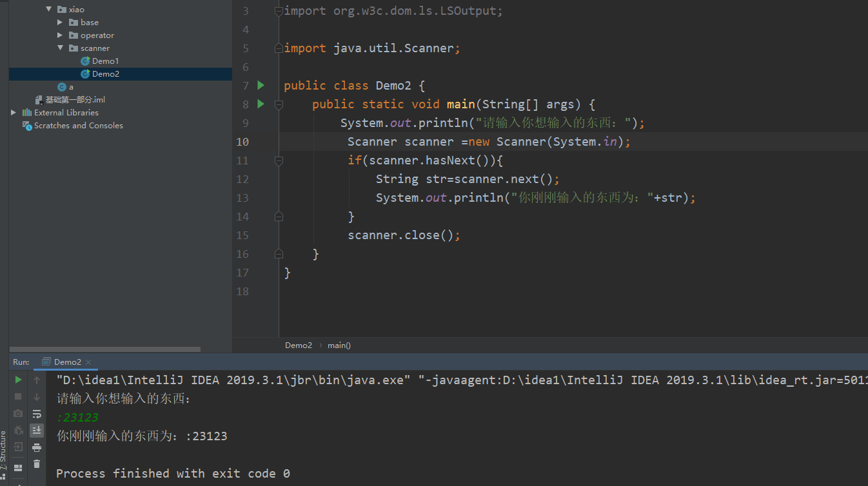Click the java.exe command line in console

[x=462, y=380]
